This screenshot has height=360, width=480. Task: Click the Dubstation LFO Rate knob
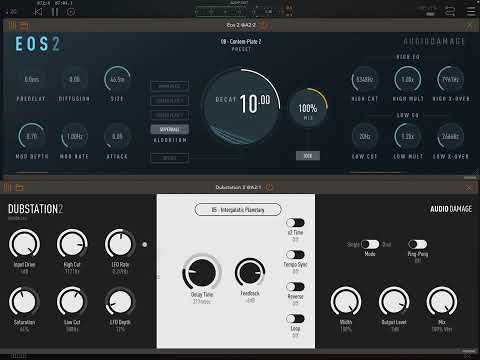point(120,244)
